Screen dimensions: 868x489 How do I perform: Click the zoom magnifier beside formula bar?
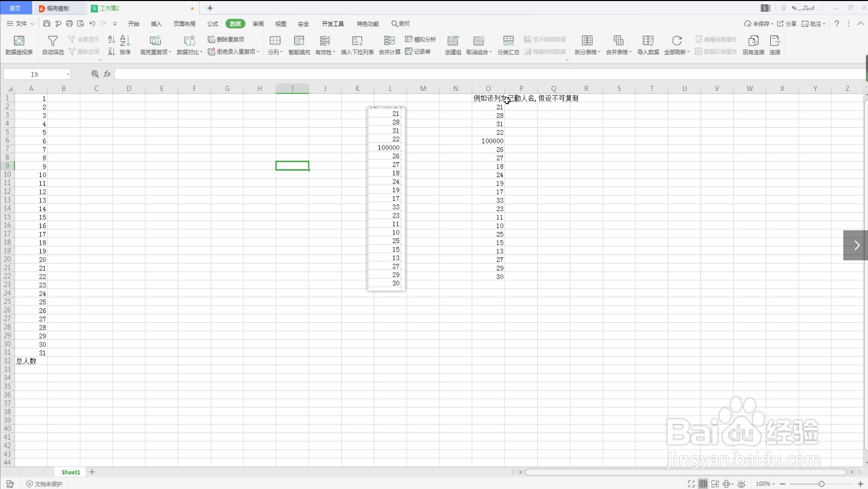coord(95,74)
